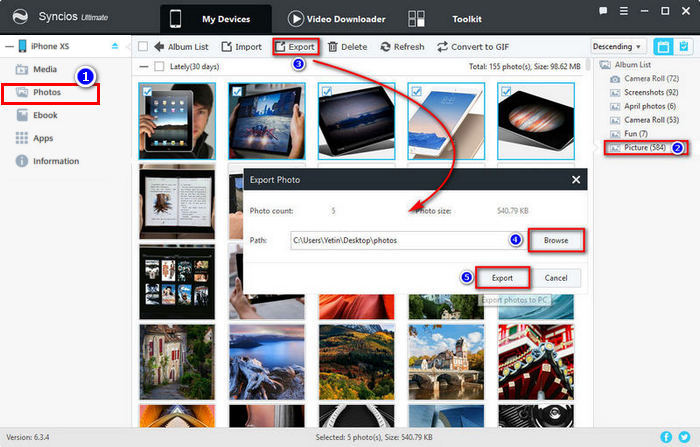Open the My Devices tab
The width and height of the screenshot is (700, 447).
[x=216, y=19]
